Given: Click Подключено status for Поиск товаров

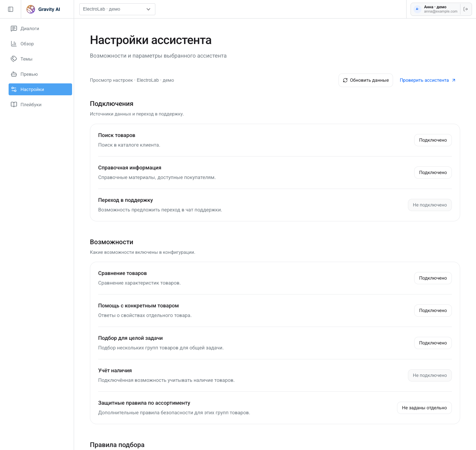Looking at the screenshot, I should 433,140.
